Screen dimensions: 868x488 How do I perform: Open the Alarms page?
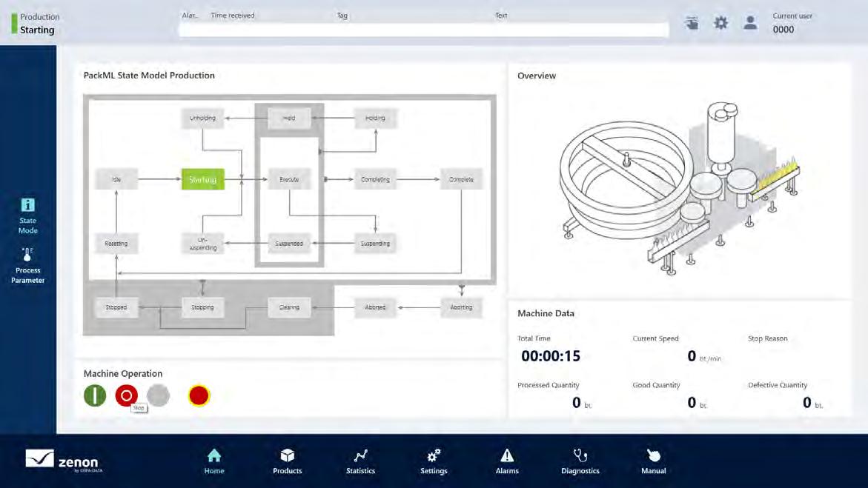tap(507, 461)
